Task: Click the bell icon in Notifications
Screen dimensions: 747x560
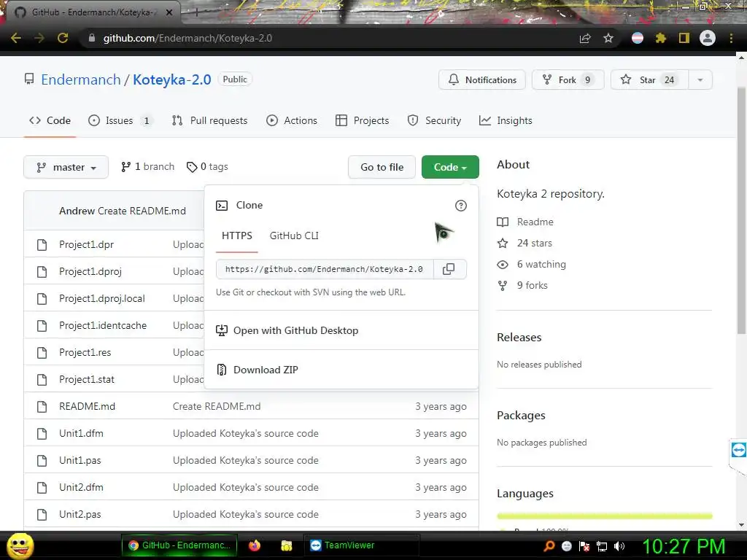Action: coord(454,79)
